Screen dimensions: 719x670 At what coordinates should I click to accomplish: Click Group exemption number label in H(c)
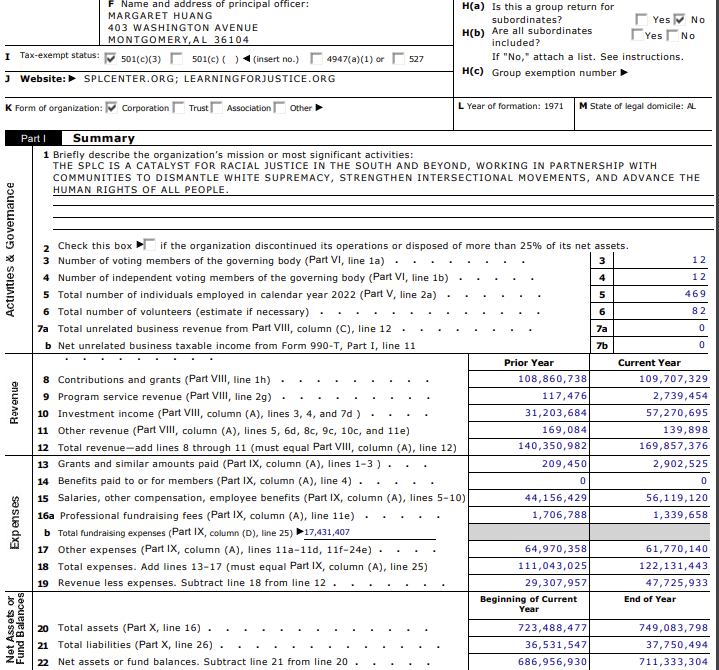[x=554, y=73]
